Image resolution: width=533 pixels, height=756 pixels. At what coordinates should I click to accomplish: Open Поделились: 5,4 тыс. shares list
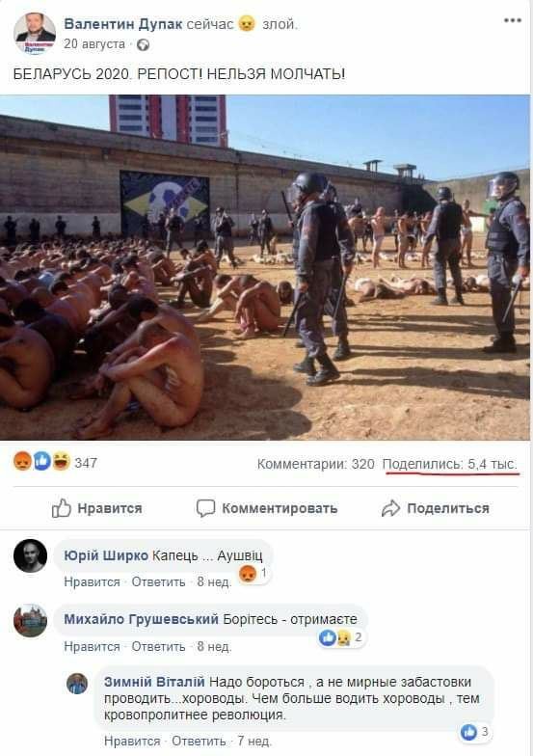pyautogui.click(x=450, y=464)
